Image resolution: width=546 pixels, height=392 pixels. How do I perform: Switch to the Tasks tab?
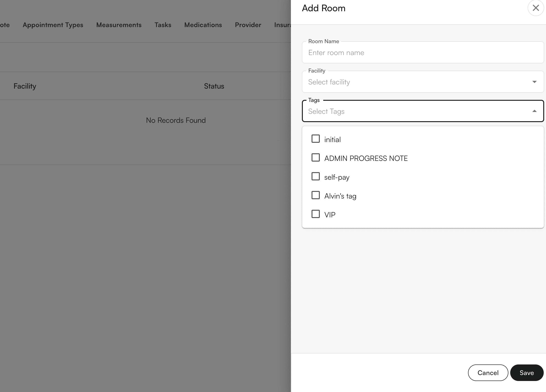coord(163,25)
